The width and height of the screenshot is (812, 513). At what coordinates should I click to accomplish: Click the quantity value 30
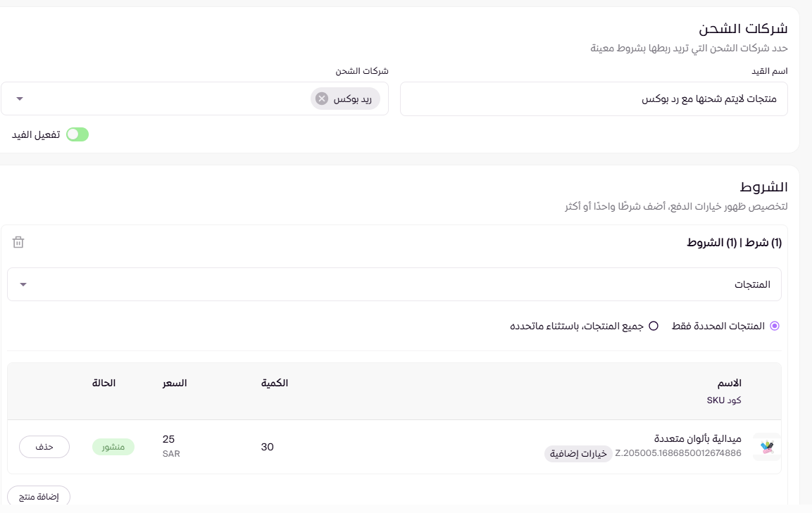point(267,447)
